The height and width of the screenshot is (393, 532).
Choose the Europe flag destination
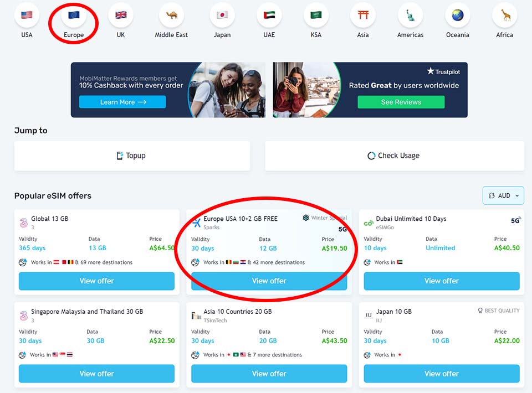(x=74, y=15)
